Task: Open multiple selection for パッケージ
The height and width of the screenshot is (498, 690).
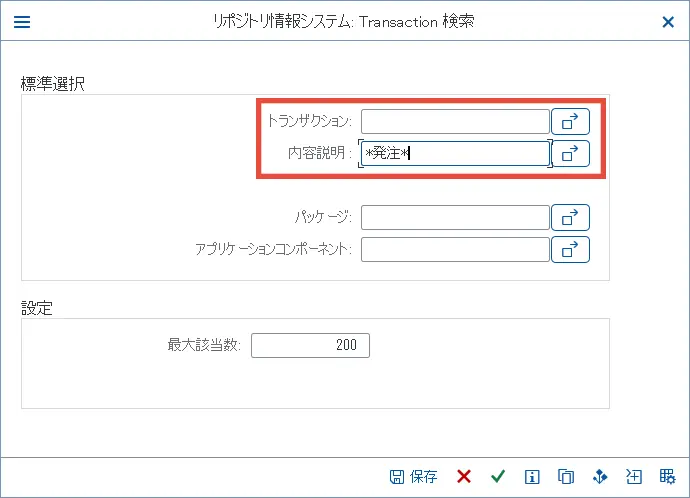Action: coord(570,217)
